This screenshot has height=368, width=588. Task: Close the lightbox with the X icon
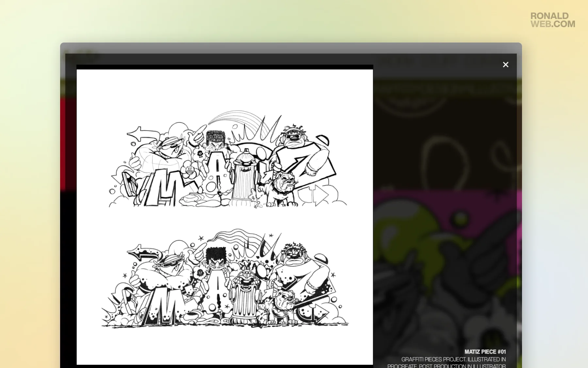click(505, 64)
